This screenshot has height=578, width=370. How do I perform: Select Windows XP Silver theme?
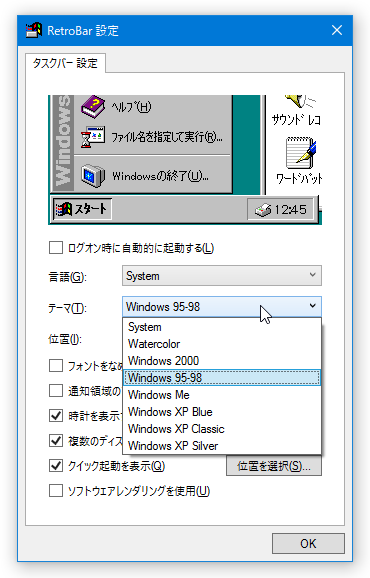coord(222,446)
